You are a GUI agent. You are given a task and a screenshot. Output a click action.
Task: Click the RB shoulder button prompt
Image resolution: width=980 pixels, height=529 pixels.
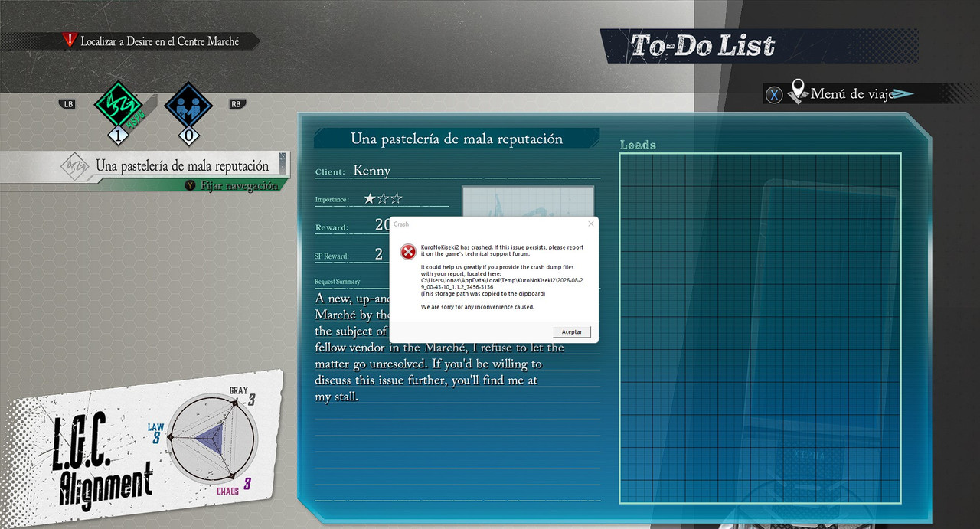(x=236, y=104)
